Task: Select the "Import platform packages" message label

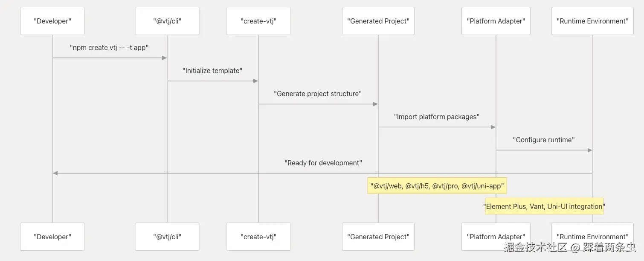Action: pyautogui.click(x=437, y=117)
